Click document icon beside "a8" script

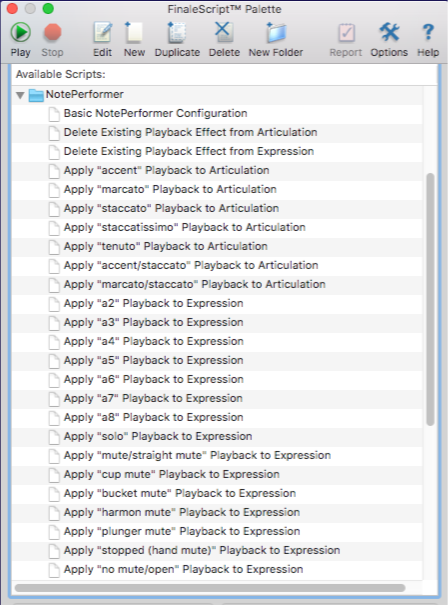[x=54, y=418]
